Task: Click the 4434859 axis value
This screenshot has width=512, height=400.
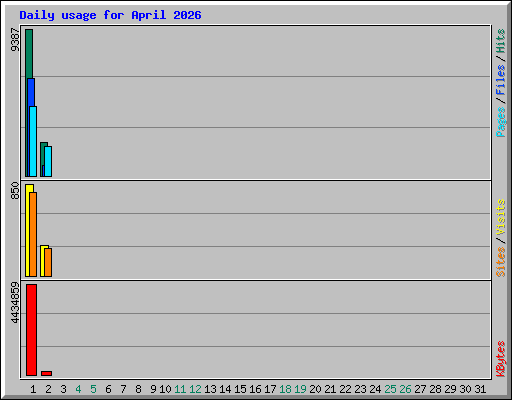Action: coord(15,303)
